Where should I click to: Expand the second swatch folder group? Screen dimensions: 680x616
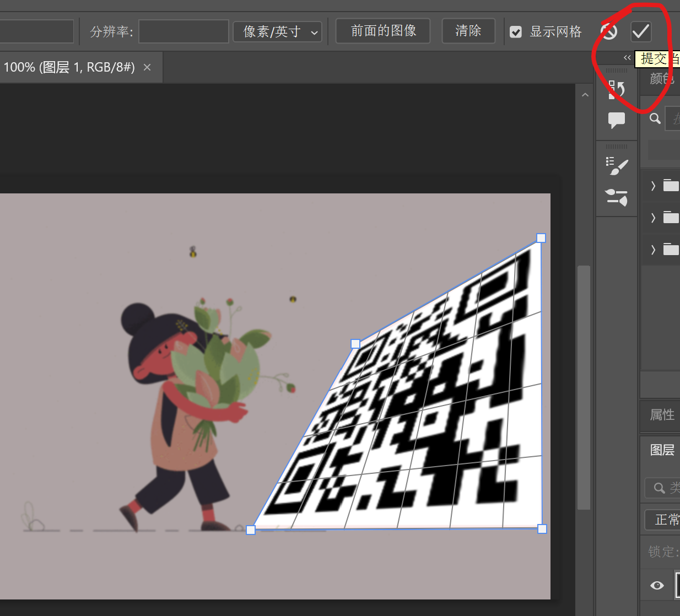653,218
